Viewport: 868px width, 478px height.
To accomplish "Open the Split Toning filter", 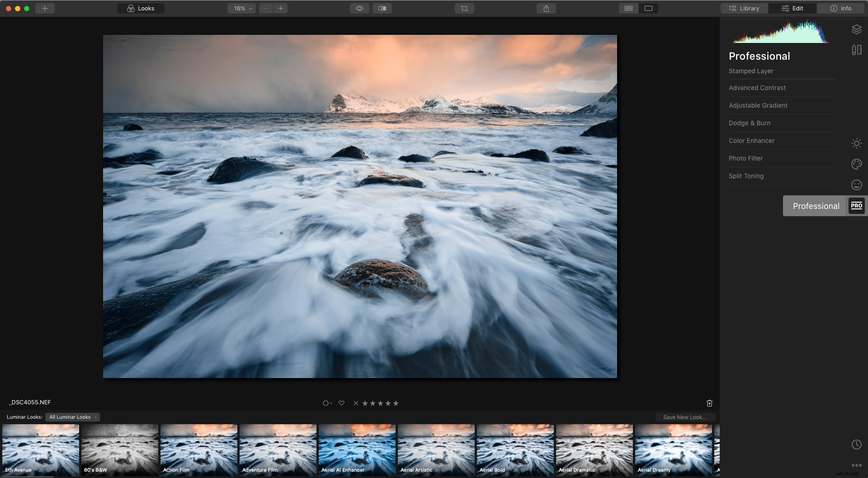I will (x=746, y=176).
